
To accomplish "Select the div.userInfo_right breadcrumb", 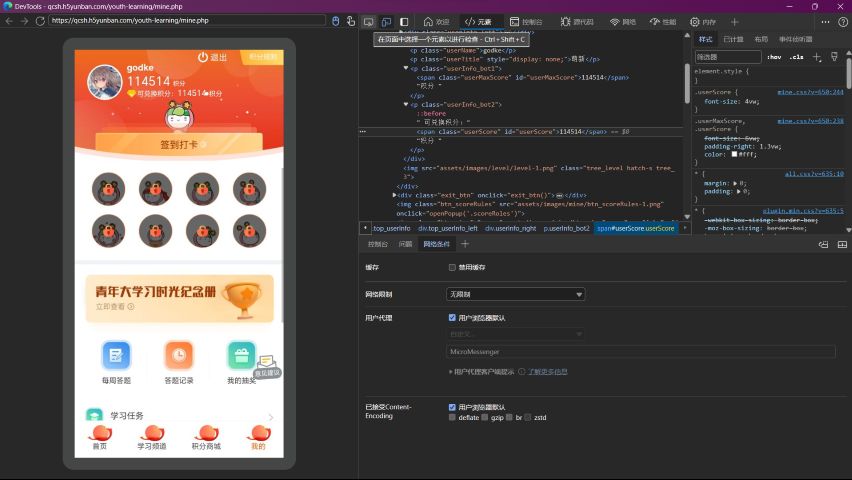I will (x=510, y=228).
